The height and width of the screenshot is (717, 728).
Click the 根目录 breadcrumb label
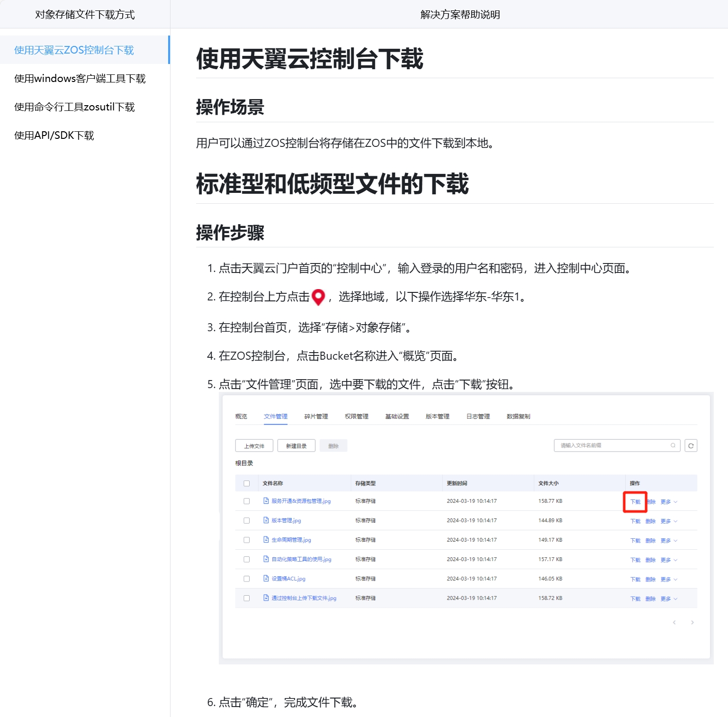coord(244,463)
